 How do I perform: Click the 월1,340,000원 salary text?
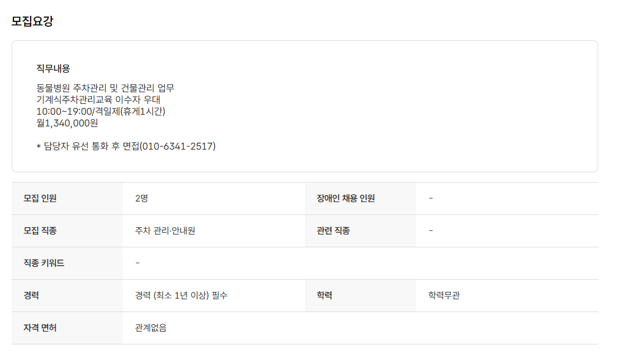coord(67,123)
